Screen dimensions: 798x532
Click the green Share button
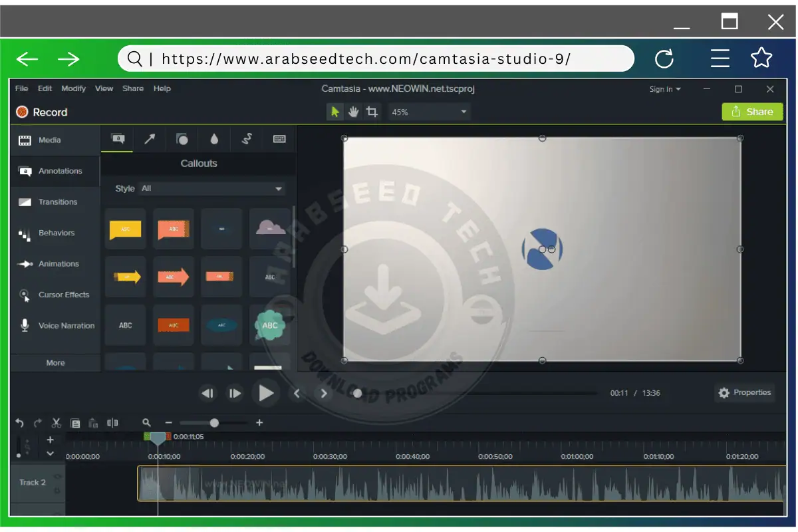(752, 112)
